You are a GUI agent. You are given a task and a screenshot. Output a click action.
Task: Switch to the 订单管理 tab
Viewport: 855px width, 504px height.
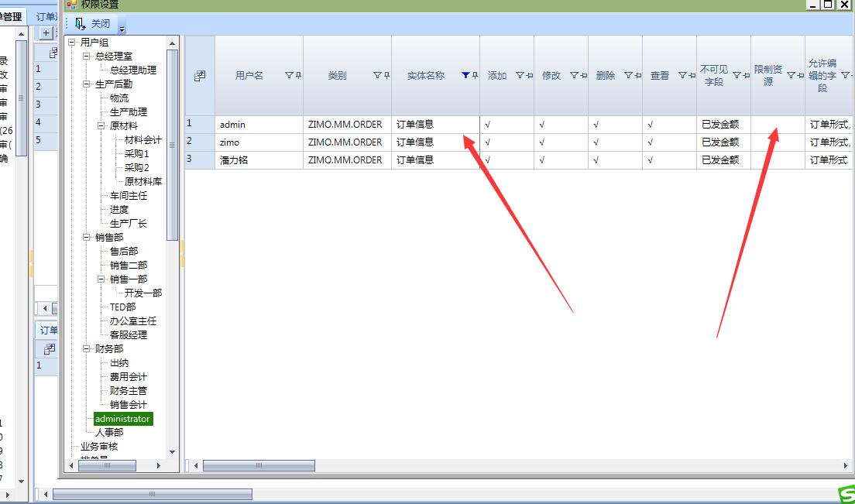(x=11, y=16)
